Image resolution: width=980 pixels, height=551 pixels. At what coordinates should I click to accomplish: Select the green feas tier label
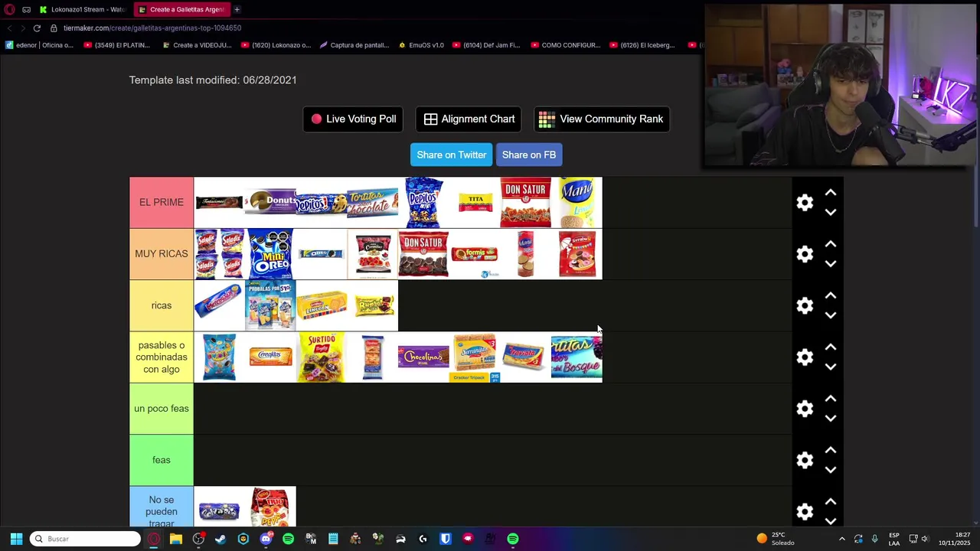[x=162, y=460]
